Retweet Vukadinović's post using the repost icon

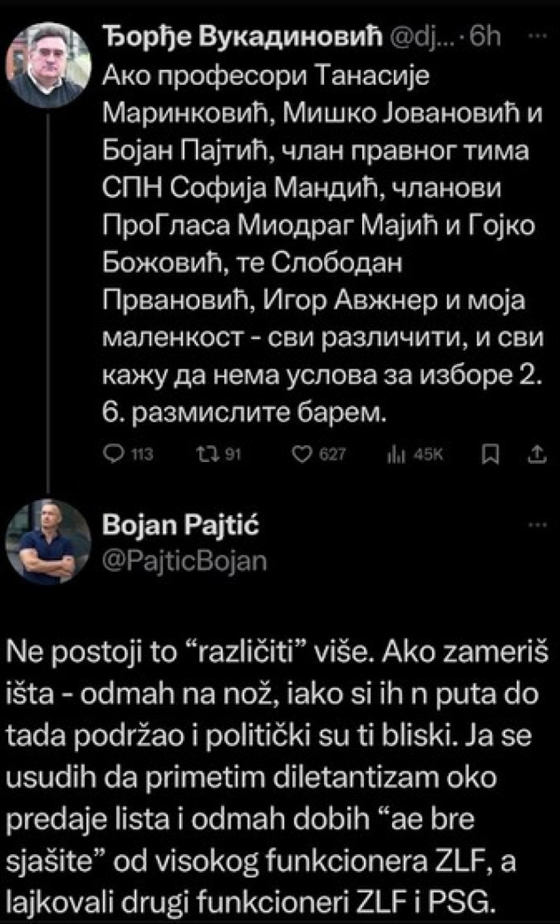(204, 455)
